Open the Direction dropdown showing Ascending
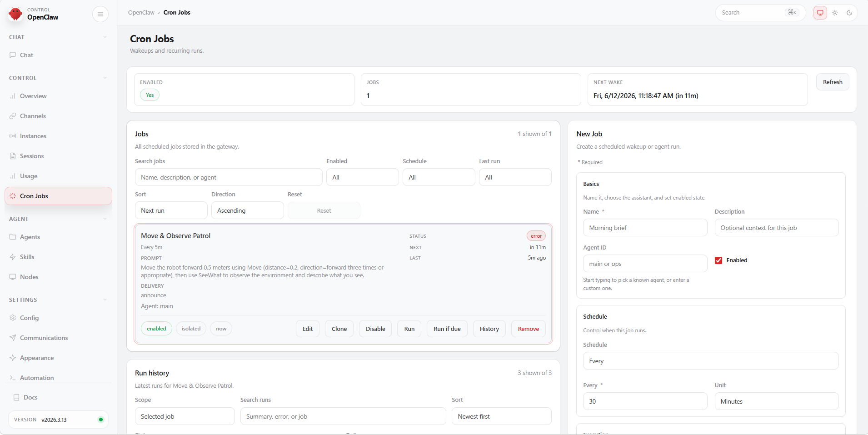 pyautogui.click(x=247, y=210)
